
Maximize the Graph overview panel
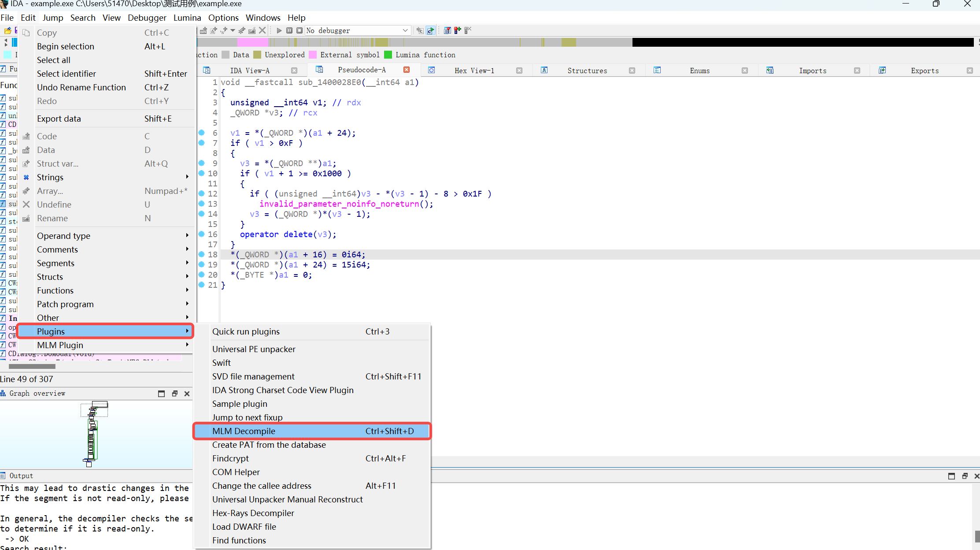[x=161, y=394]
